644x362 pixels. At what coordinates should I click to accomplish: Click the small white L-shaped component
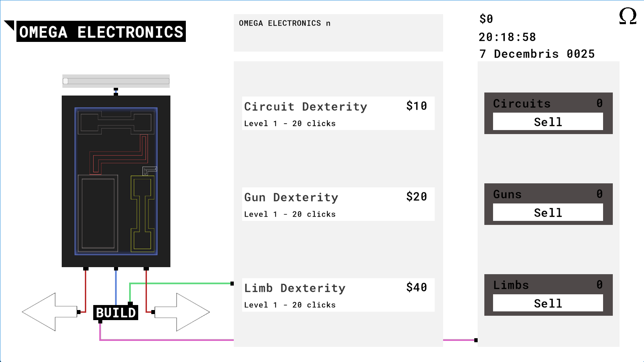click(149, 170)
